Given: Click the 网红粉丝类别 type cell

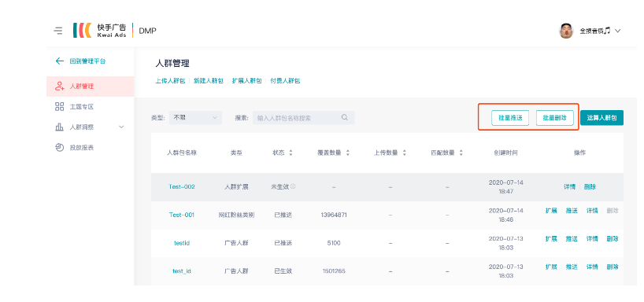Looking at the screenshot, I should [x=236, y=215].
